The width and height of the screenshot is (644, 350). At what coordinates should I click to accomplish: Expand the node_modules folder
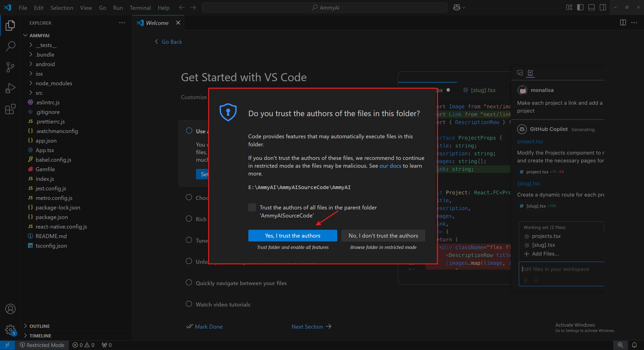[54, 83]
